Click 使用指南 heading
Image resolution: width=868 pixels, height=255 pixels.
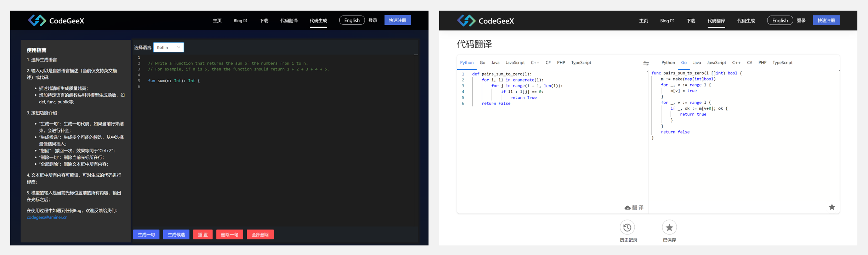click(36, 50)
